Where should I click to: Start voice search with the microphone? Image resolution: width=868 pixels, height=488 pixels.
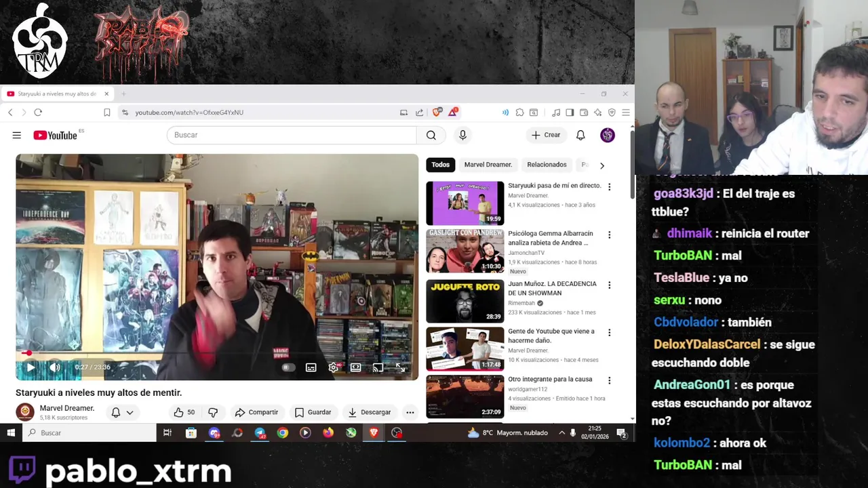462,135
